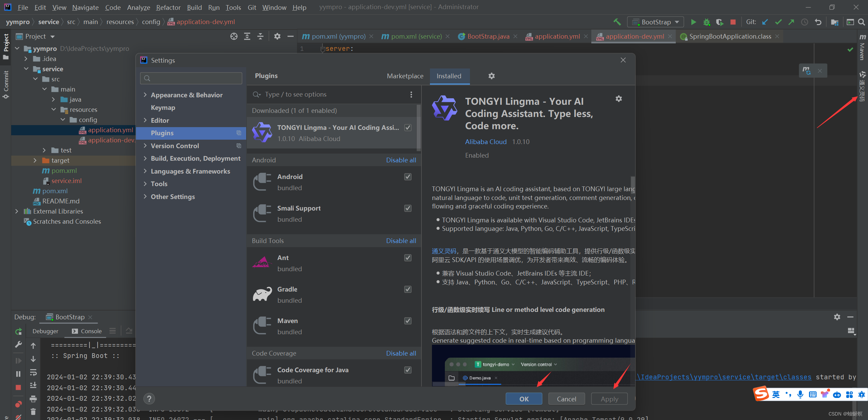
Task: Click Collapse All in Project panel
Action: [x=260, y=36]
